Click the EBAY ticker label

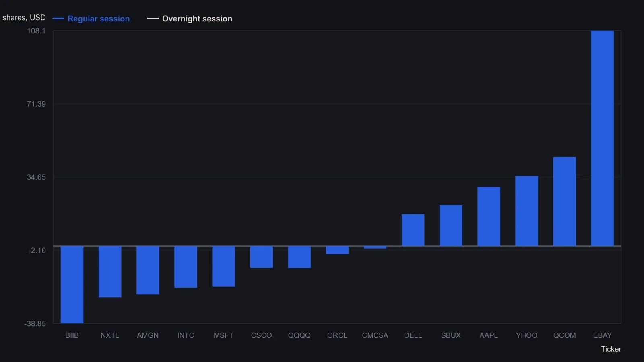tap(603, 335)
